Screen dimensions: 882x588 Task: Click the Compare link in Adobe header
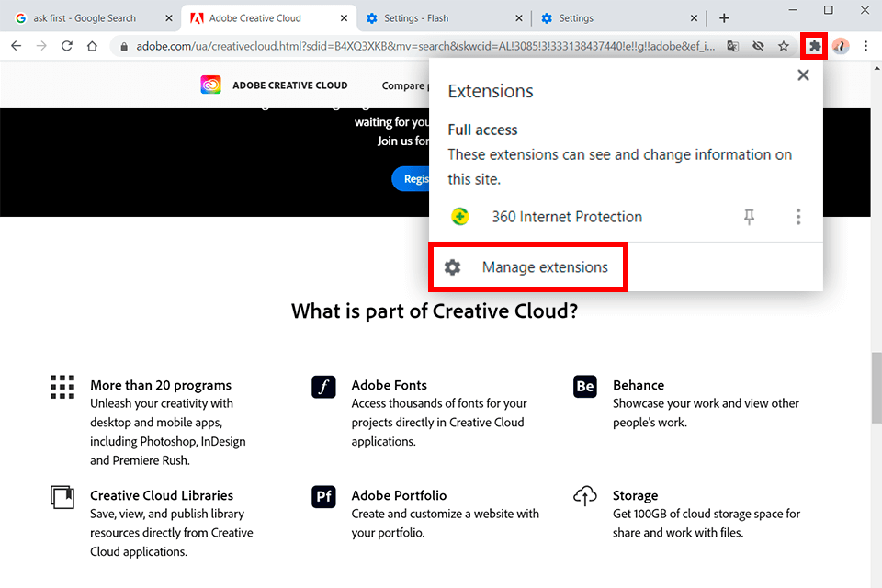(x=403, y=85)
